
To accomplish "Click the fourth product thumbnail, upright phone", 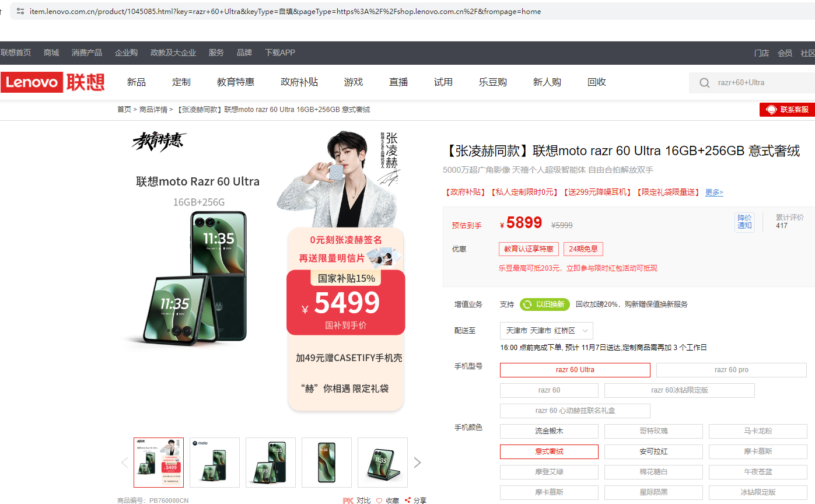I will point(327,463).
